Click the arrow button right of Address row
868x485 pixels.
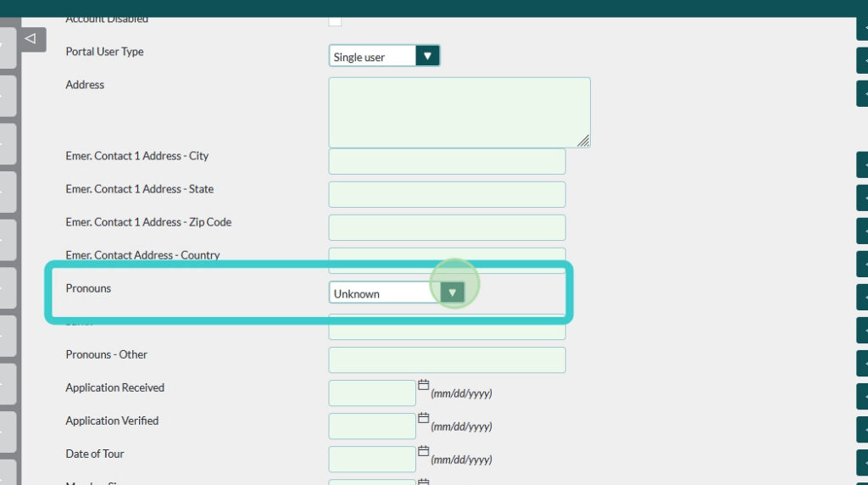(862, 93)
